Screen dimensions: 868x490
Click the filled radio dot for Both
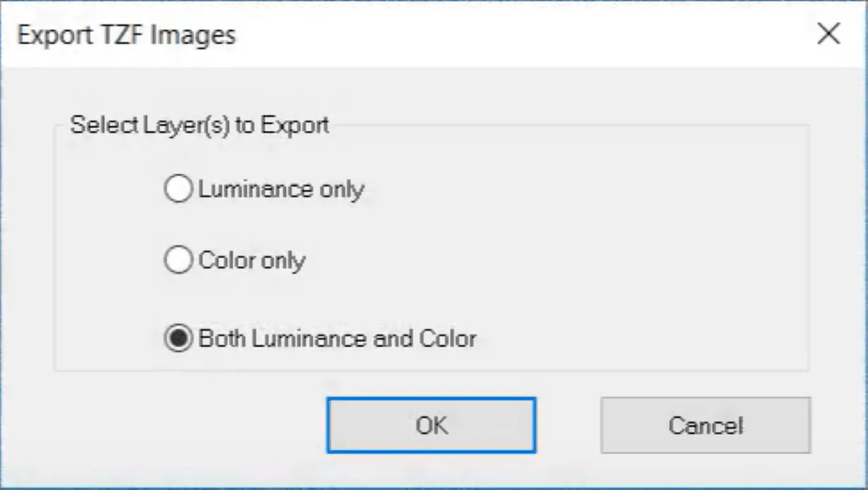tap(178, 339)
